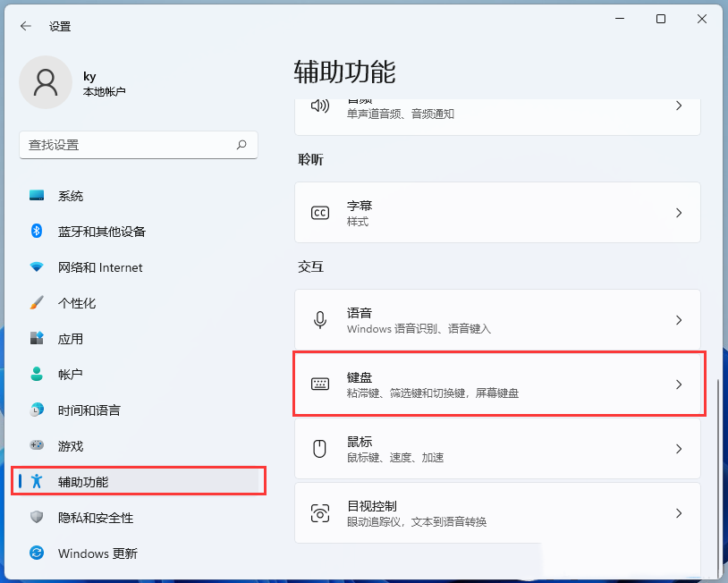Click the 时间和语言 clock icon

tap(35, 410)
